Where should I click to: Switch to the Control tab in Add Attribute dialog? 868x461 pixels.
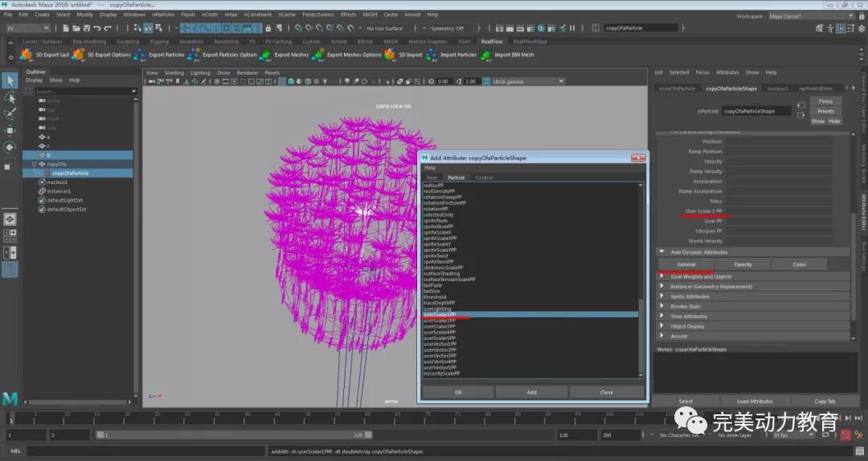click(484, 177)
